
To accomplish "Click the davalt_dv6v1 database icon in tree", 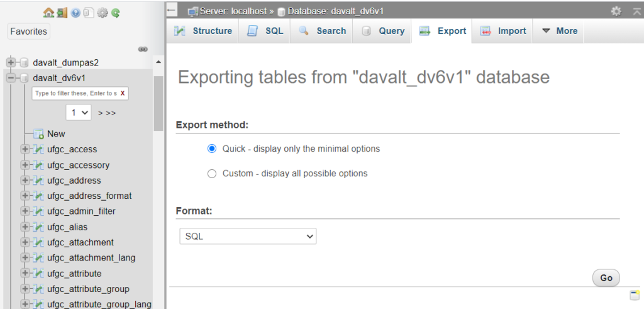I will click(x=25, y=78).
